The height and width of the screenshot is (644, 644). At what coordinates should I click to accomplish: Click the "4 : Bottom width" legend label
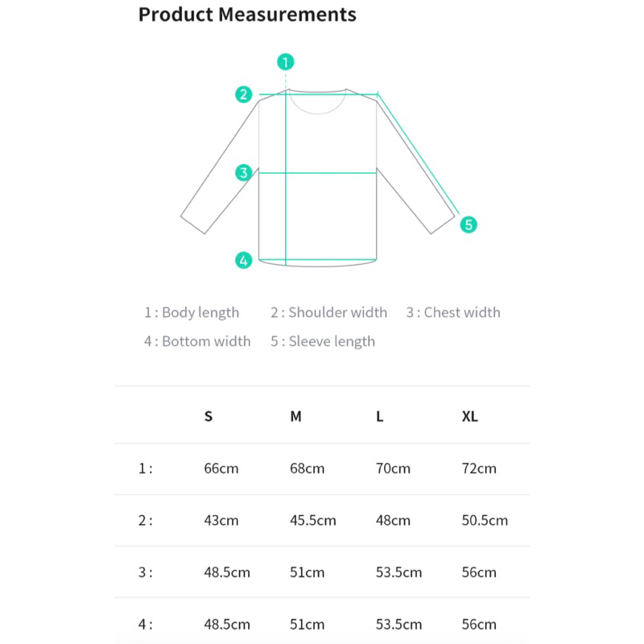point(197,341)
